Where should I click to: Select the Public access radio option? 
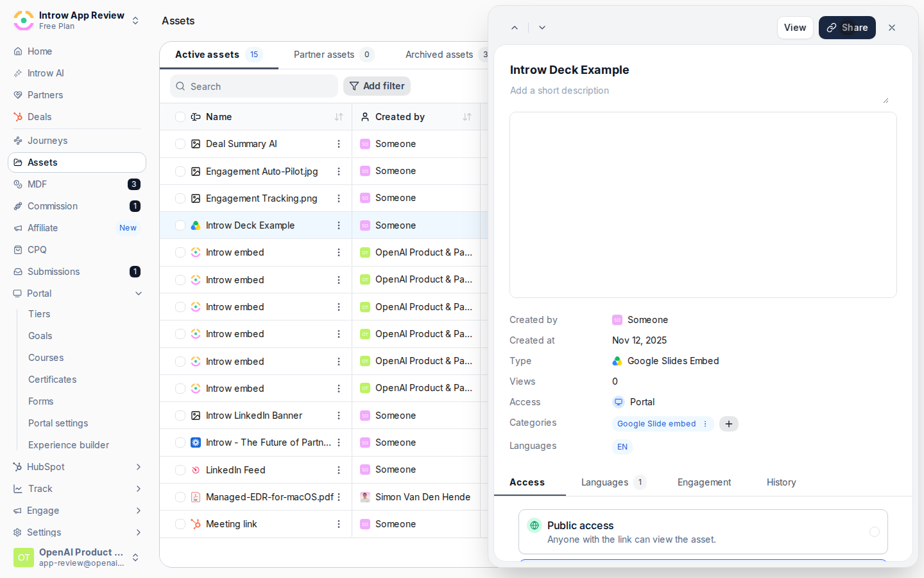pos(875,532)
